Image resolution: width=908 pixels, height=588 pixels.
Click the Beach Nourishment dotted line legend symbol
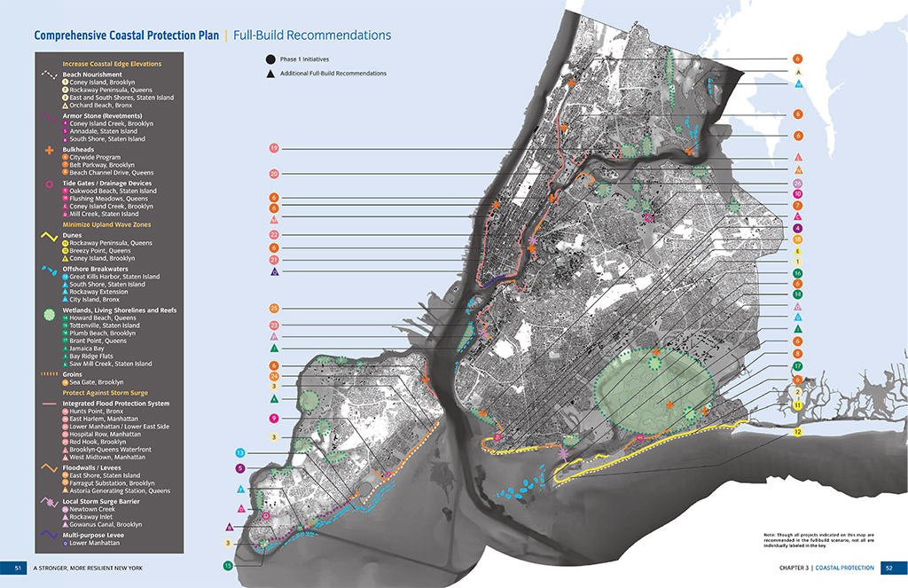[x=49, y=75]
